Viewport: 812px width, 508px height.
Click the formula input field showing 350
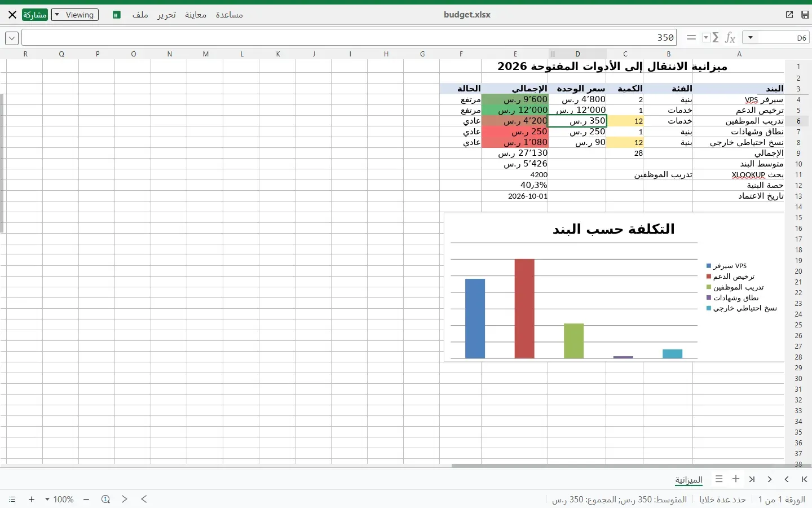pos(349,38)
